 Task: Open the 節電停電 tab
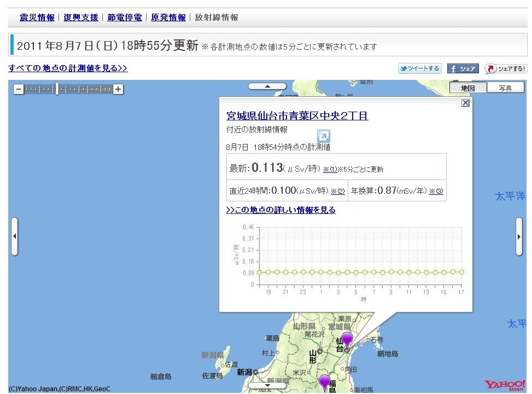click(125, 18)
